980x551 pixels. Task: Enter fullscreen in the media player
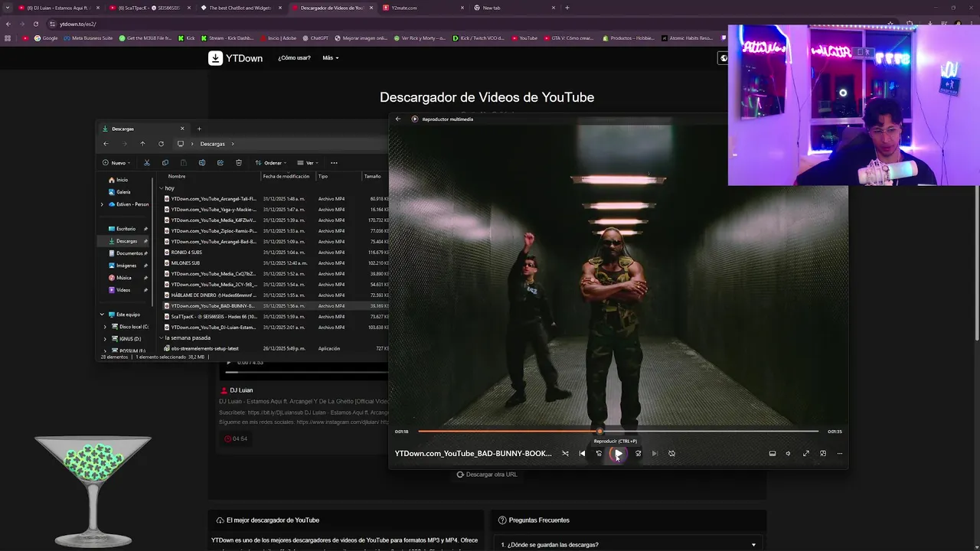coord(806,453)
